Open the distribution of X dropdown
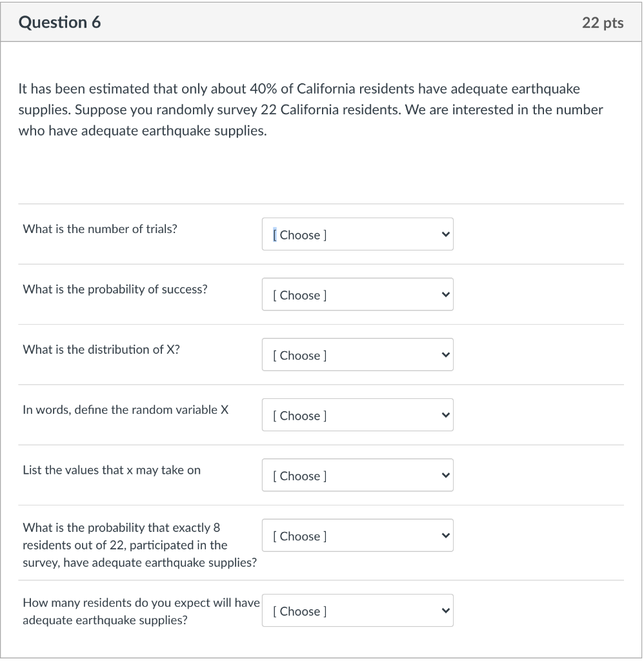 pos(357,355)
